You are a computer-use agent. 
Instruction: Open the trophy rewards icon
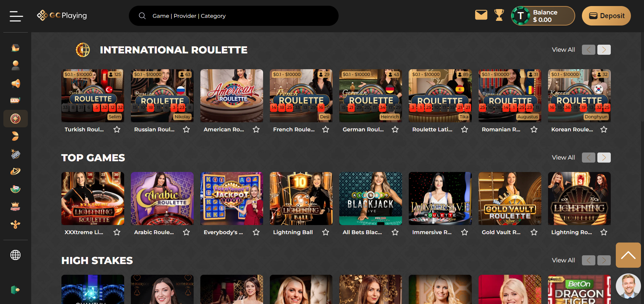point(499,15)
